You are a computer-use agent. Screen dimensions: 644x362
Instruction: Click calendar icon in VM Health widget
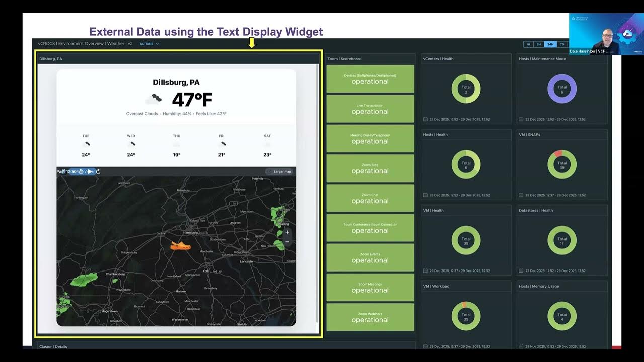click(x=425, y=271)
